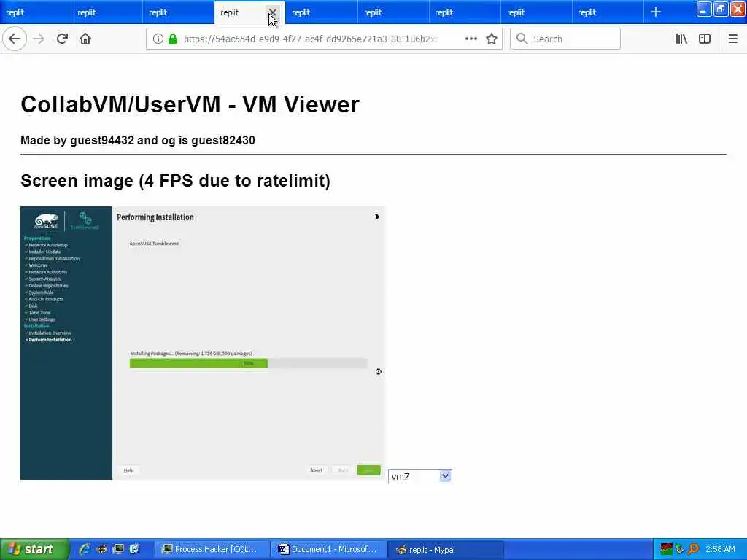The height and width of the screenshot is (560, 747).
Task: Click the "System Role" step
Action: [41, 292]
